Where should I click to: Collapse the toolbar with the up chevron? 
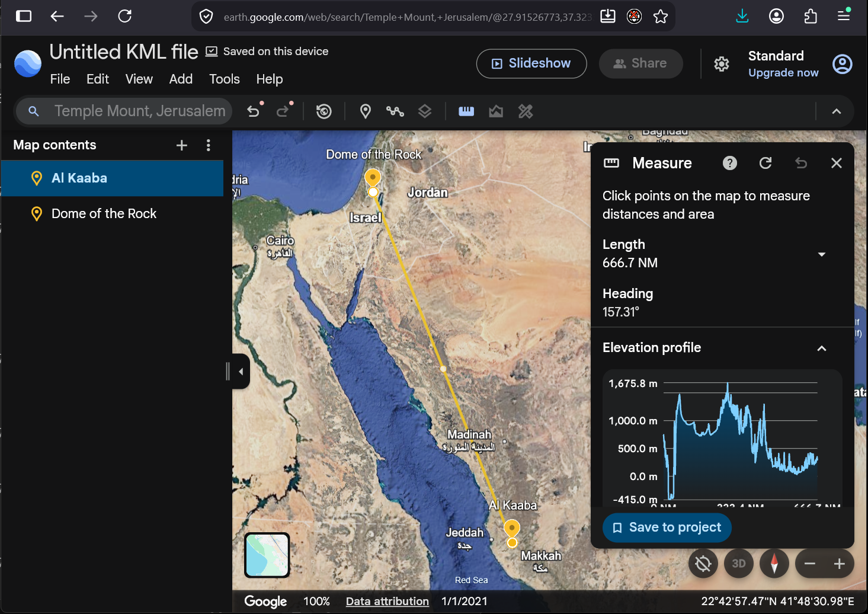coord(837,111)
